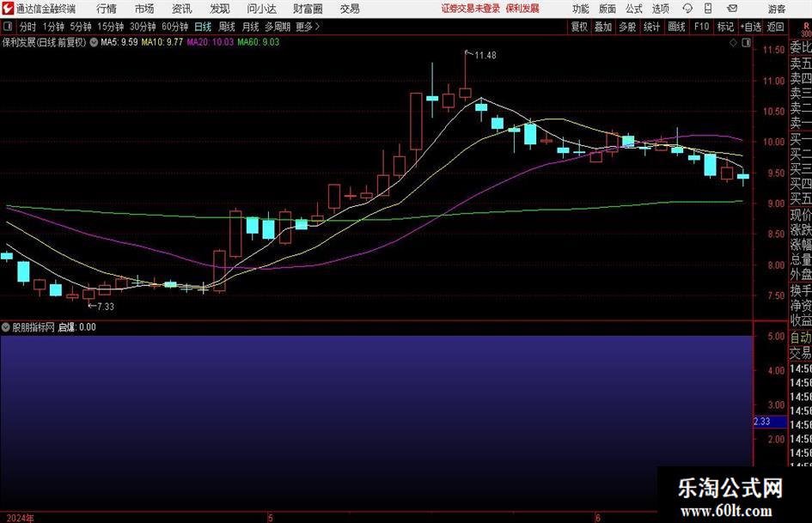The width and height of the screenshot is (812, 523).
Task: Click the 叠加 overlay button
Action: click(x=603, y=27)
